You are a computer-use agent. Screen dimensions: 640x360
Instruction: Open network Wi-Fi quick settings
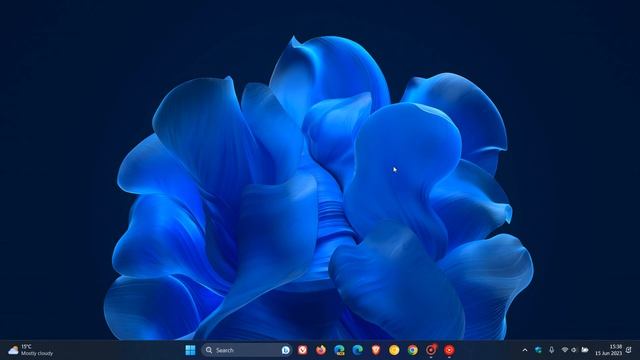[x=565, y=350]
